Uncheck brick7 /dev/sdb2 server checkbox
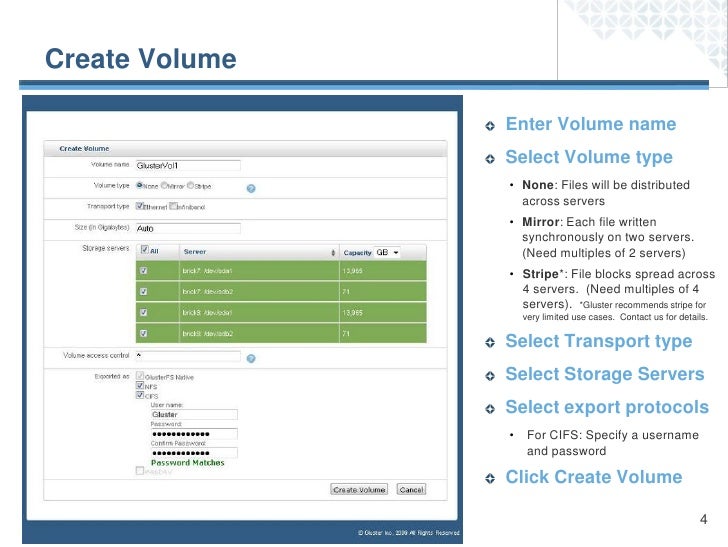Image resolution: width=728 pixels, height=547 pixels. point(143,292)
